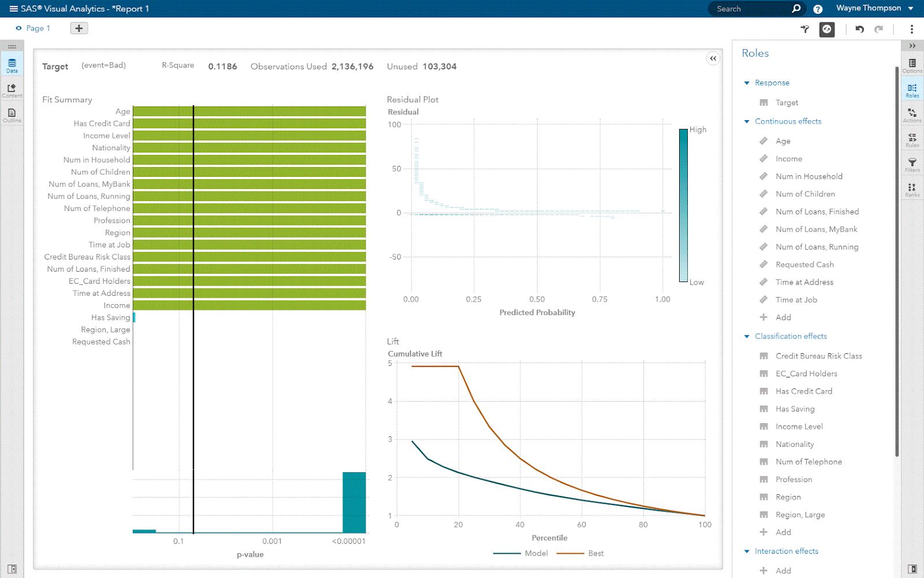The width and height of the screenshot is (924, 578).
Task: Add a new page with plus button
Action: [79, 28]
